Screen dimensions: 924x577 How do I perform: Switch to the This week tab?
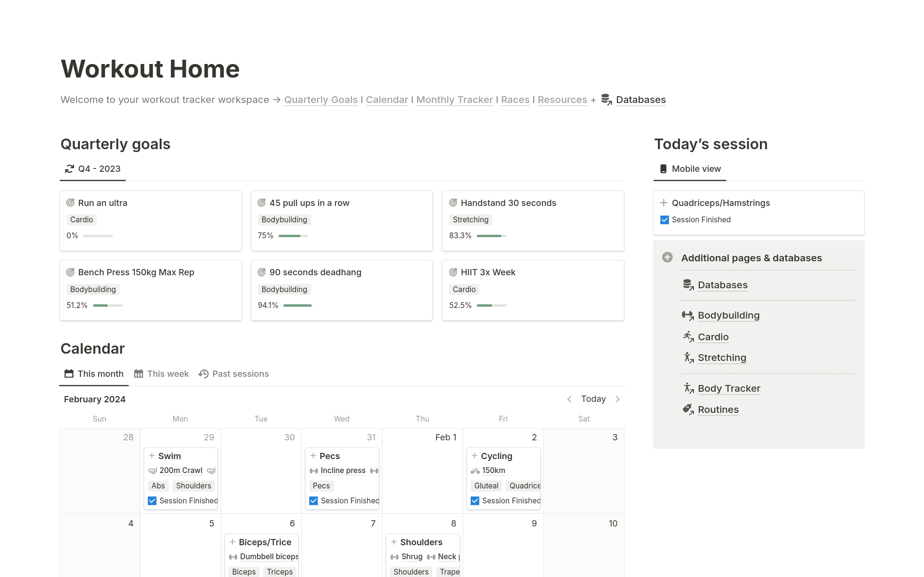[x=162, y=374]
